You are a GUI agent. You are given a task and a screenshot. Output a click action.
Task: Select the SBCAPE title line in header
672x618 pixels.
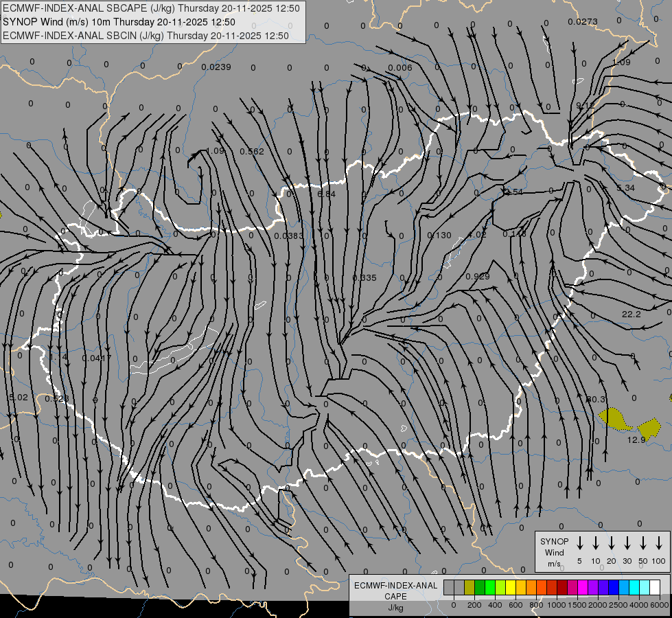point(151,8)
